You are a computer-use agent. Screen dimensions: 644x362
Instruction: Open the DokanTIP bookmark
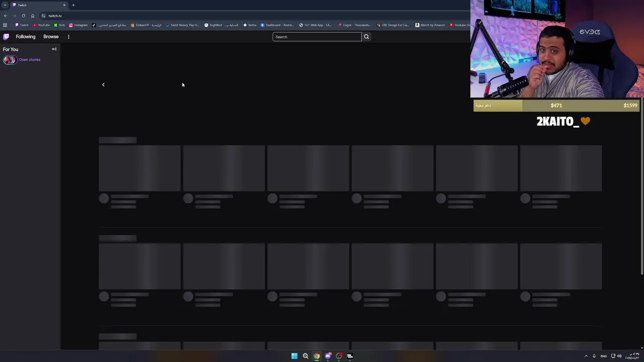146,25
